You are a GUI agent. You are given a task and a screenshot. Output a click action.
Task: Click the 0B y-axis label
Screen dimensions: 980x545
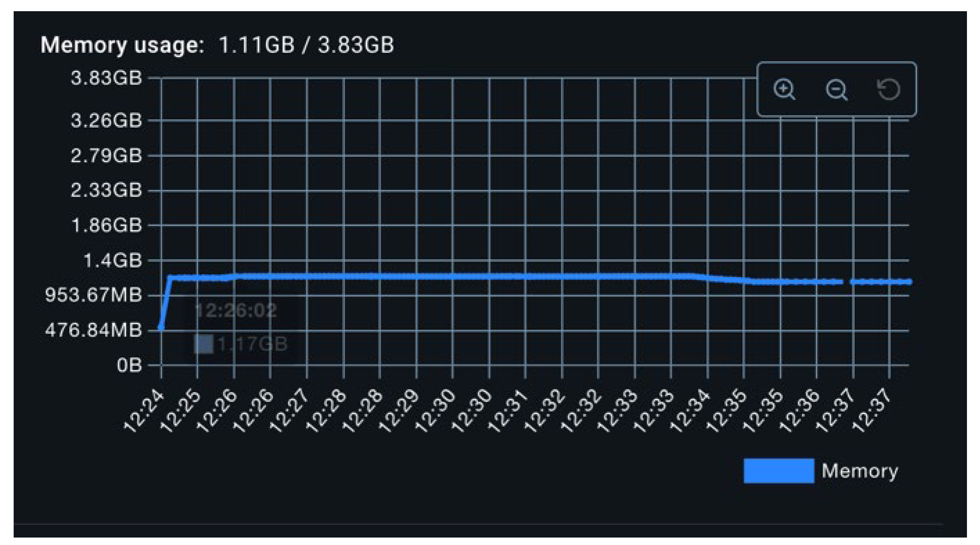coord(129,365)
